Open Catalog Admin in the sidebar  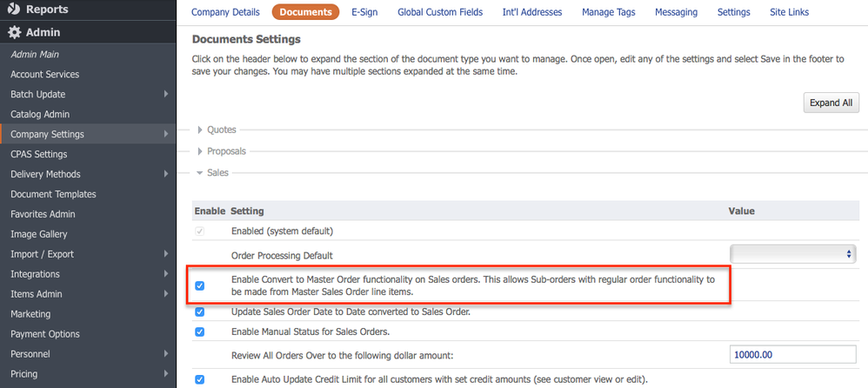pos(40,114)
